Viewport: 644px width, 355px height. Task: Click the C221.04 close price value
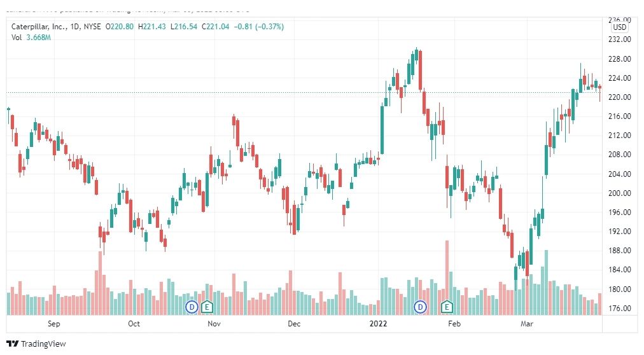[215, 27]
